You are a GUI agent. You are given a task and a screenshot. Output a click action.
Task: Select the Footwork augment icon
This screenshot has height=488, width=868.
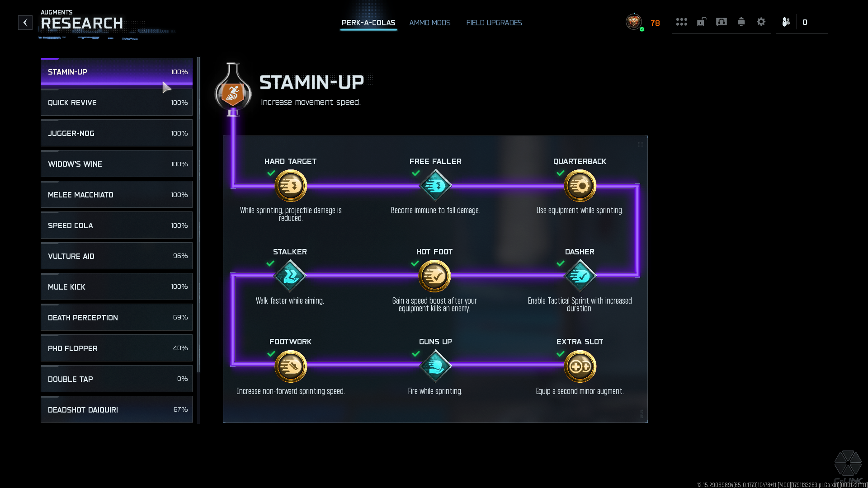tap(291, 366)
